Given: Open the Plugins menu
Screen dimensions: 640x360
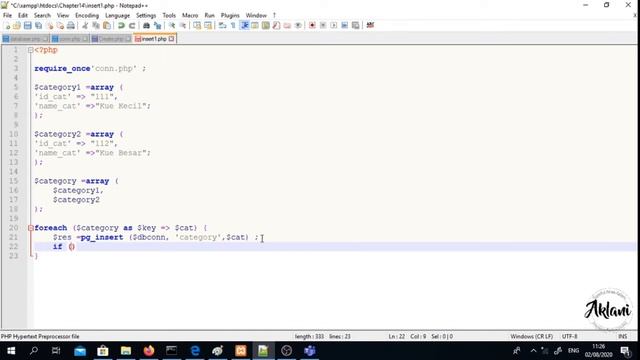Looking at the screenshot, I should (x=230, y=16).
